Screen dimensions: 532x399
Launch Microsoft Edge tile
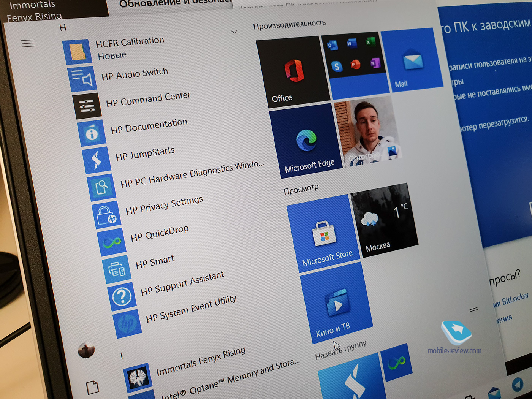(306, 141)
